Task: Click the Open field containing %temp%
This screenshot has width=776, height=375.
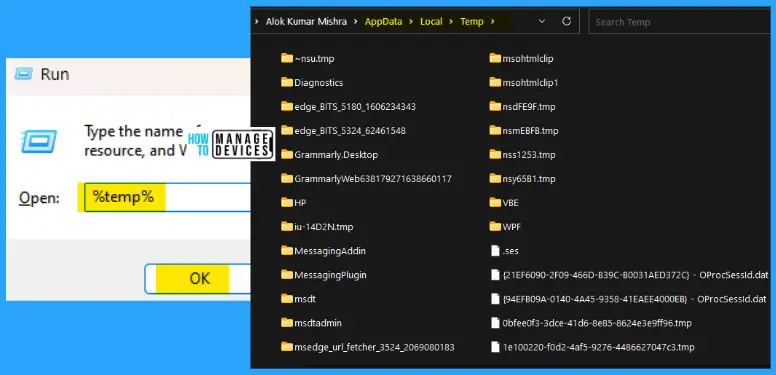Action: coord(167,197)
